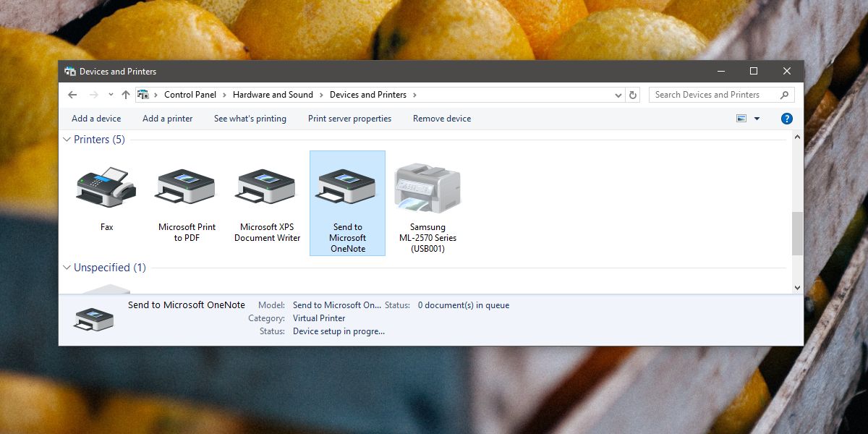Select the Fax printer icon
Image resolution: width=868 pixels, height=434 pixels.
pos(106,188)
